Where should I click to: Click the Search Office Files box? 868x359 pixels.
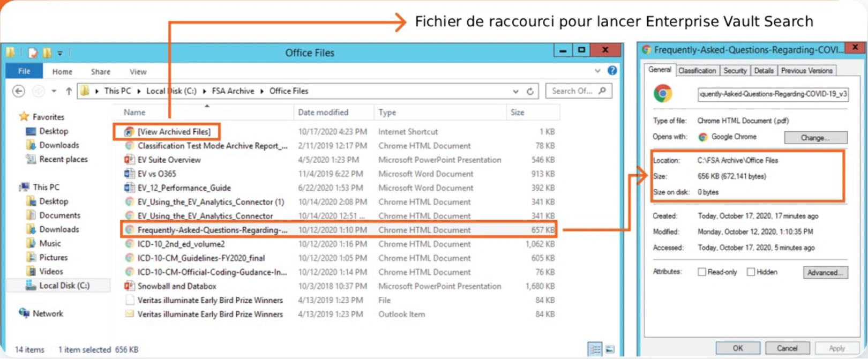coord(572,91)
